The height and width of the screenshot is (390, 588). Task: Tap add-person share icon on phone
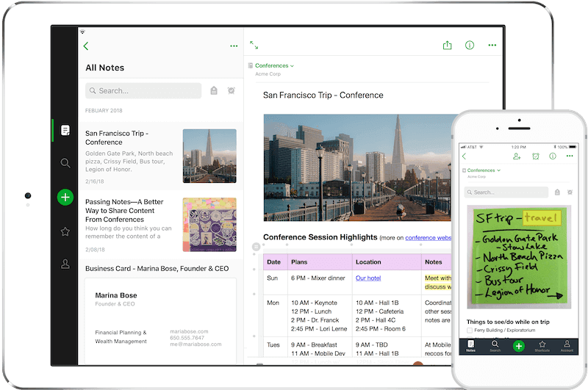[x=517, y=156]
